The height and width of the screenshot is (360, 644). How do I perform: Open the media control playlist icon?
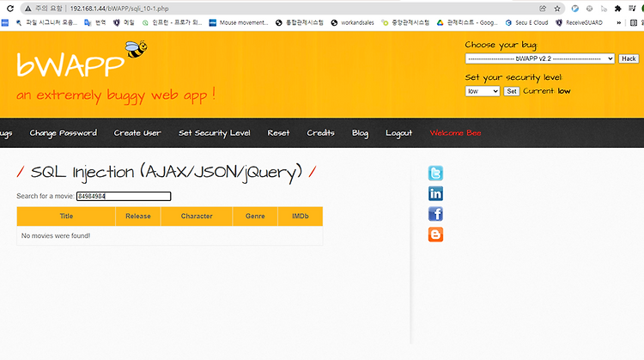632,9
